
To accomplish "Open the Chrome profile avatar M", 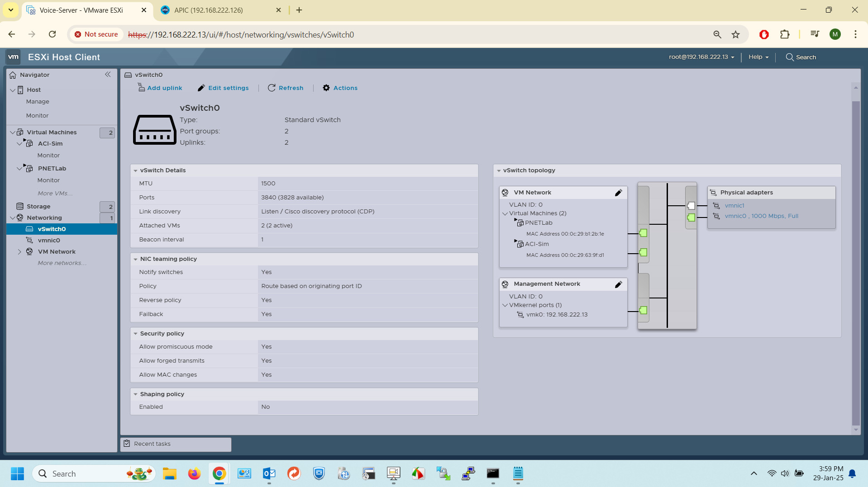I will click(835, 34).
